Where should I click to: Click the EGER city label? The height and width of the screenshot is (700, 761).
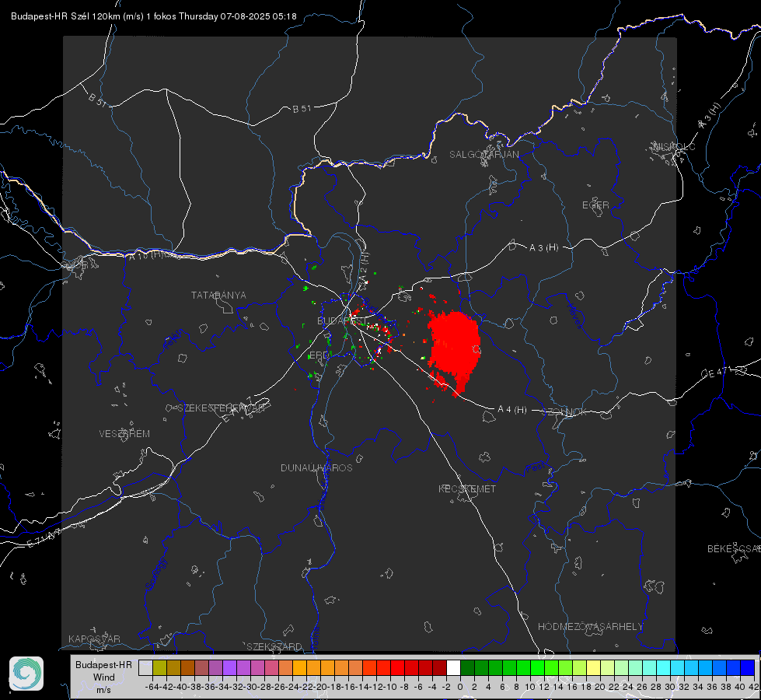[595, 205]
